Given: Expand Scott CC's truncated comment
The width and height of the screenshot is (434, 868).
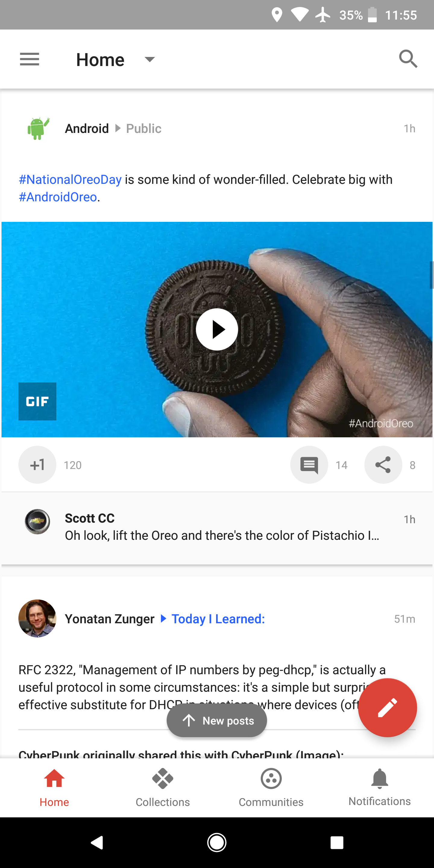Looking at the screenshot, I should (x=222, y=535).
